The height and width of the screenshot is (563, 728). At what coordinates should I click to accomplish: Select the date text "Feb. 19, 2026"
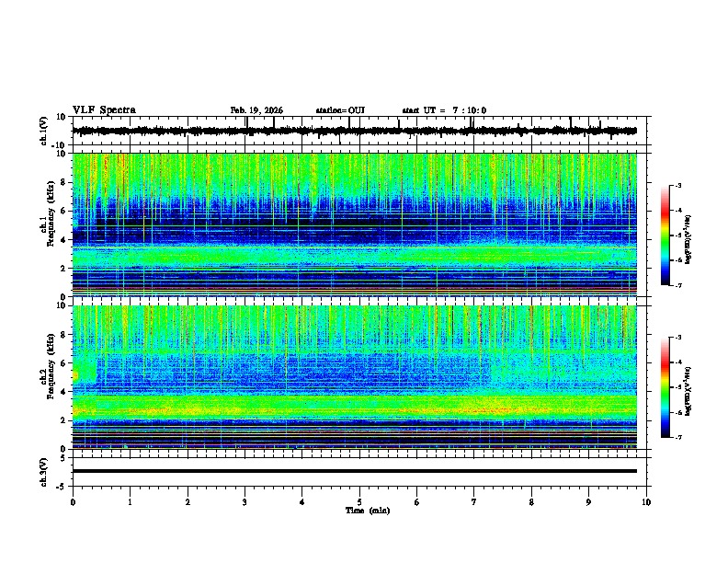pyautogui.click(x=256, y=110)
